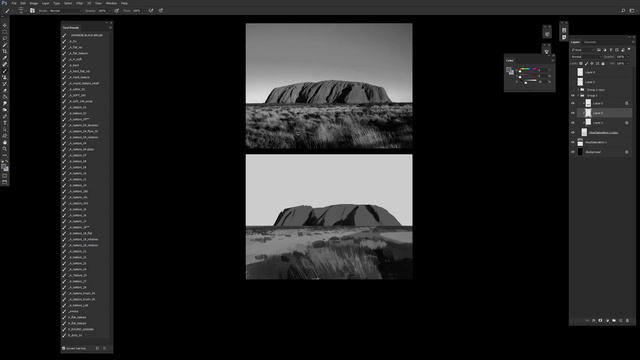Open the Flow dropdown in options bar

point(144,11)
